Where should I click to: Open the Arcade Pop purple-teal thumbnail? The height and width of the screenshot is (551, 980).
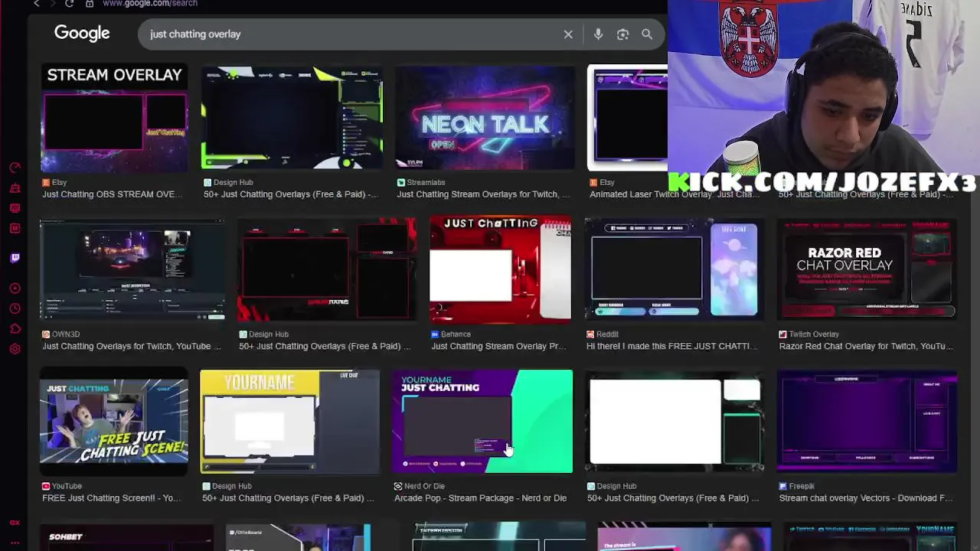point(482,422)
